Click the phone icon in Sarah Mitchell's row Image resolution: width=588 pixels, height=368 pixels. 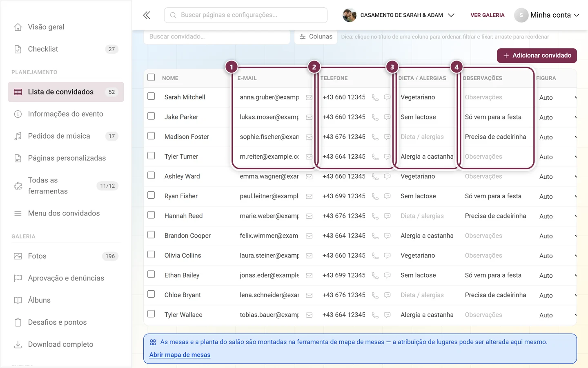375,97
